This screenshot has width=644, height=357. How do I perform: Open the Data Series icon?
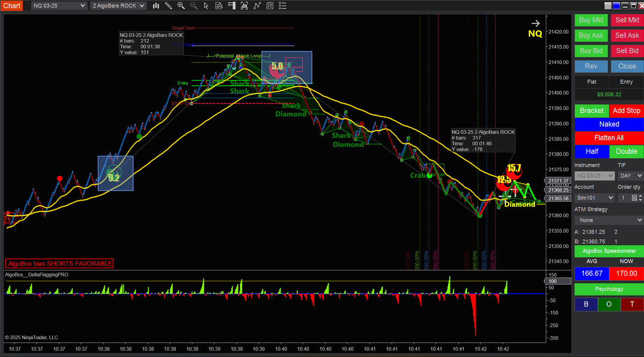click(244, 6)
